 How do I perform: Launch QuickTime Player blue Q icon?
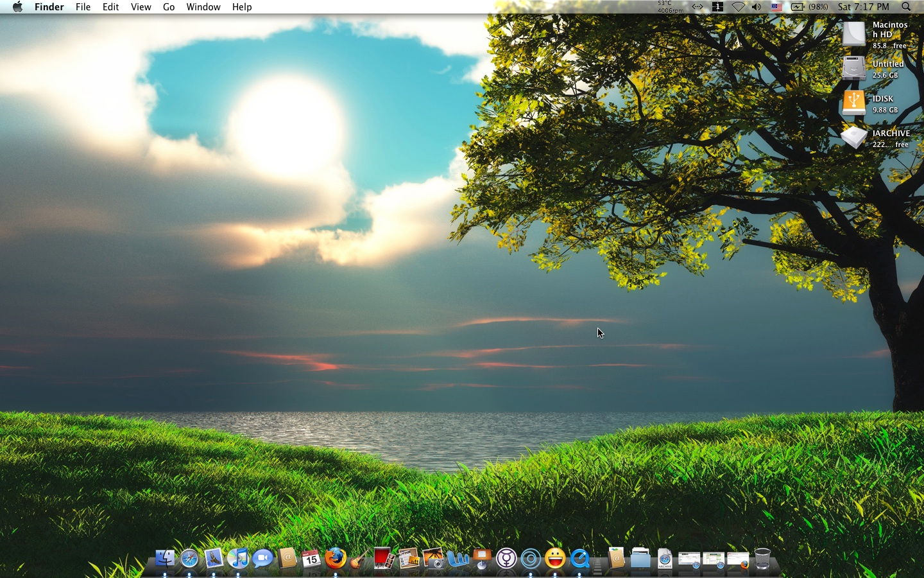(x=579, y=558)
